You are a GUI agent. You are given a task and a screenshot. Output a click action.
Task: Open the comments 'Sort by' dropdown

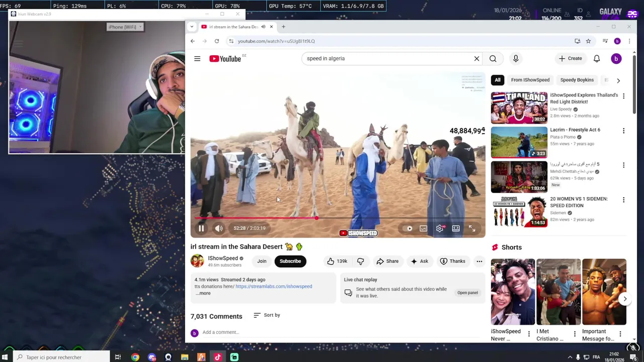[x=267, y=315]
